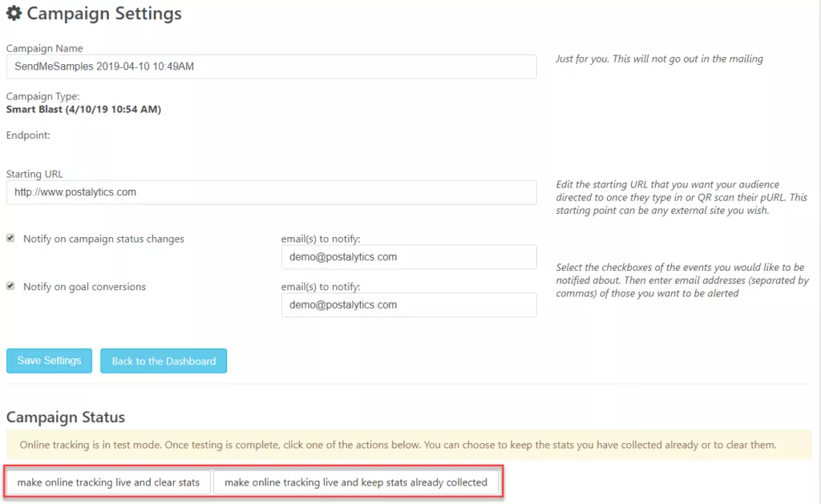Select the 'Smart Blast (4/10/19 10:54 AM)' text

click(x=83, y=110)
